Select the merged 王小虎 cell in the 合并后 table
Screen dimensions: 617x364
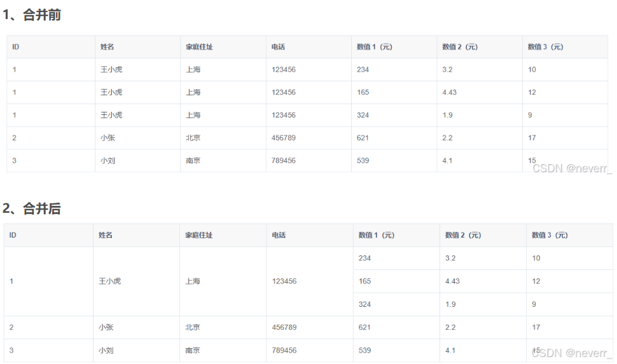[109, 281]
